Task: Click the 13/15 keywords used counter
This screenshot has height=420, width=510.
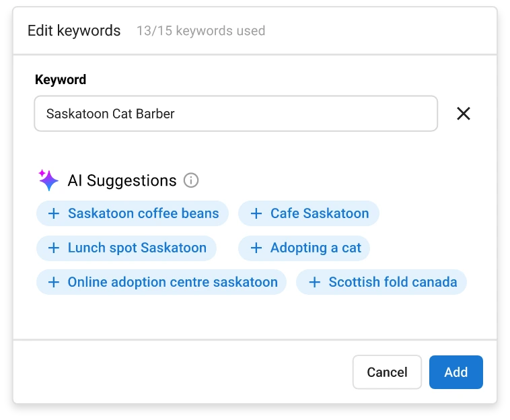Action: 201,31
